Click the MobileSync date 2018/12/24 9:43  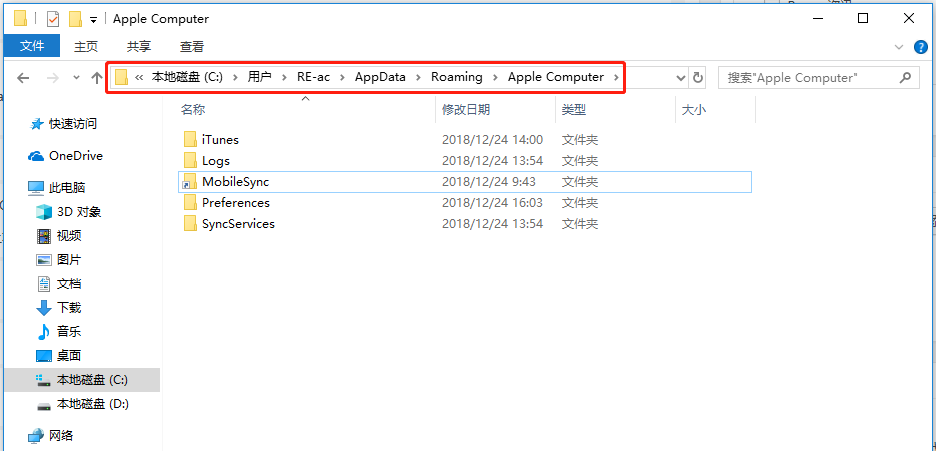click(489, 182)
